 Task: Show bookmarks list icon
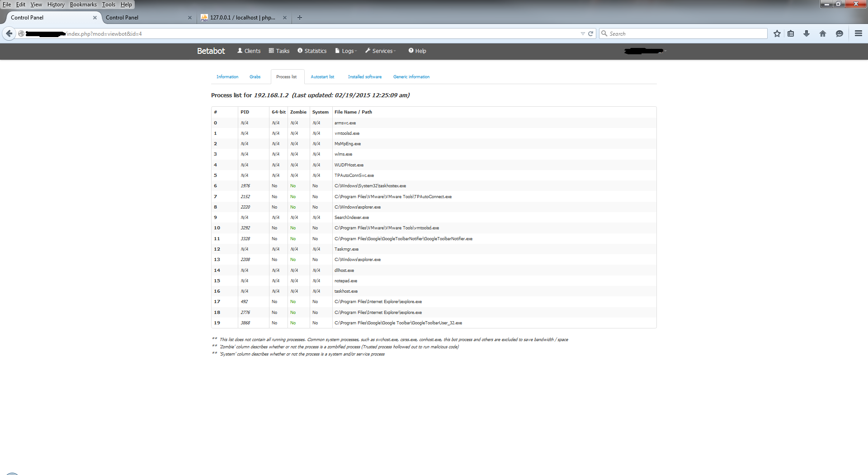point(791,33)
